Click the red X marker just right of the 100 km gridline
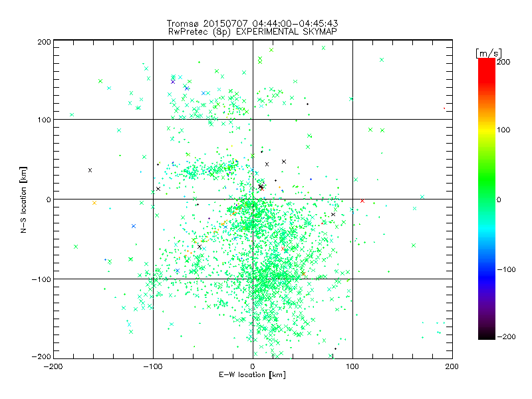 tap(362, 201)
